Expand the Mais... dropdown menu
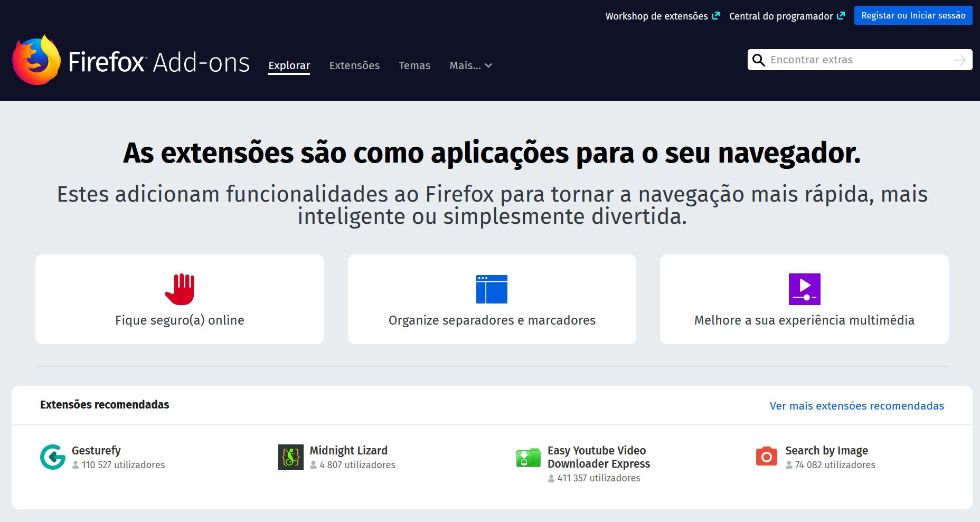980x522 pixels. pyautogui.click(x=470, y=65)
